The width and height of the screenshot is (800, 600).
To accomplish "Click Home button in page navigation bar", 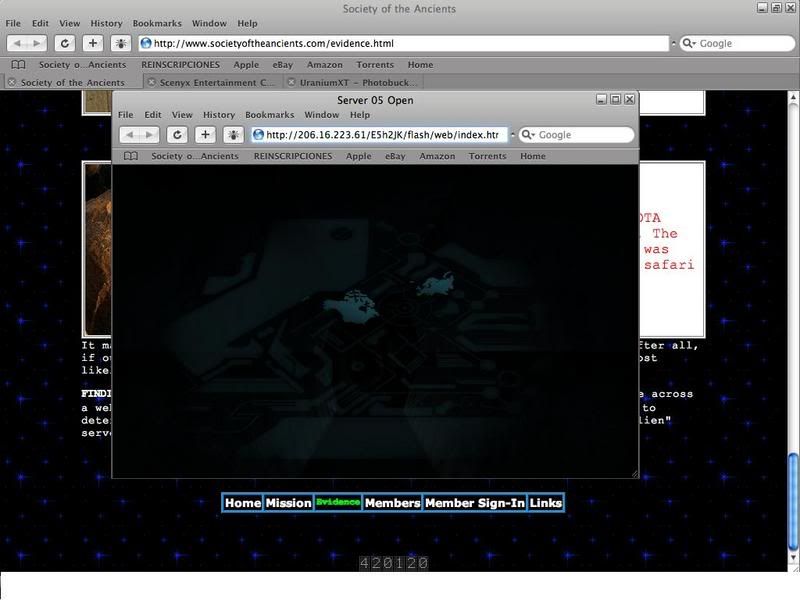I will point(243,503).
